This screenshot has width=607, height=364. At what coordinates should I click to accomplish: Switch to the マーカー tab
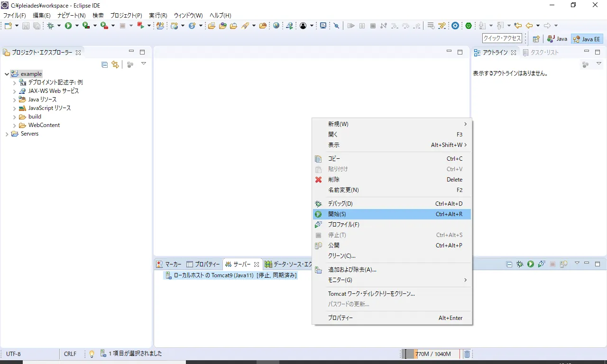click(169, 264)
